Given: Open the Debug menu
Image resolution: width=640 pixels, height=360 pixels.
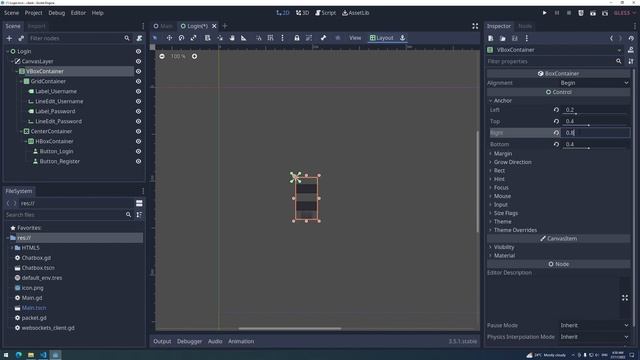Looking at the screenshot, I should tap(57, 13).
